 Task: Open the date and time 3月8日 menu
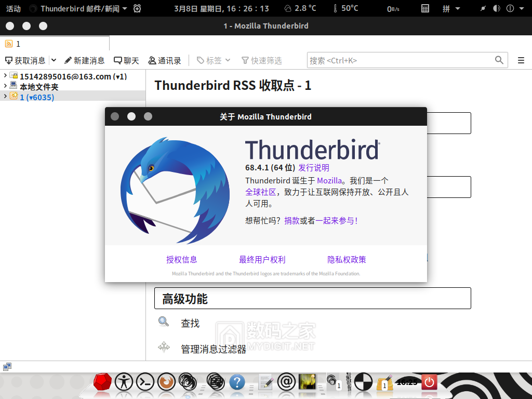[221, 8]
